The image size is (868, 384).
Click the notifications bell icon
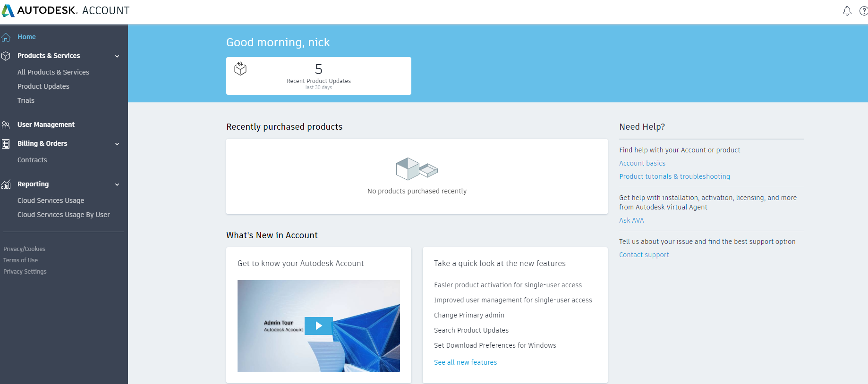point(847,11)
